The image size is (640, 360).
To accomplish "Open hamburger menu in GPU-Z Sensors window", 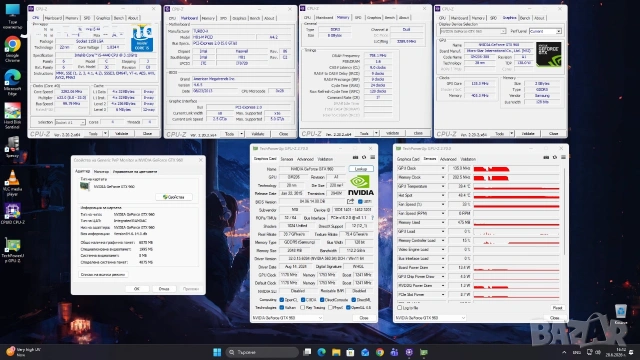I will [563, 157].
